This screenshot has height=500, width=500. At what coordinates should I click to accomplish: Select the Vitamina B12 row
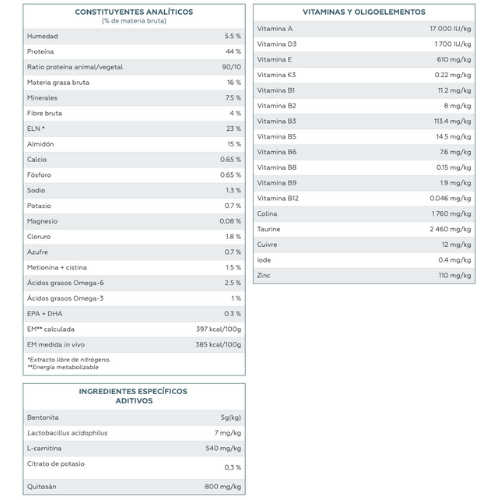pos(364,198)
